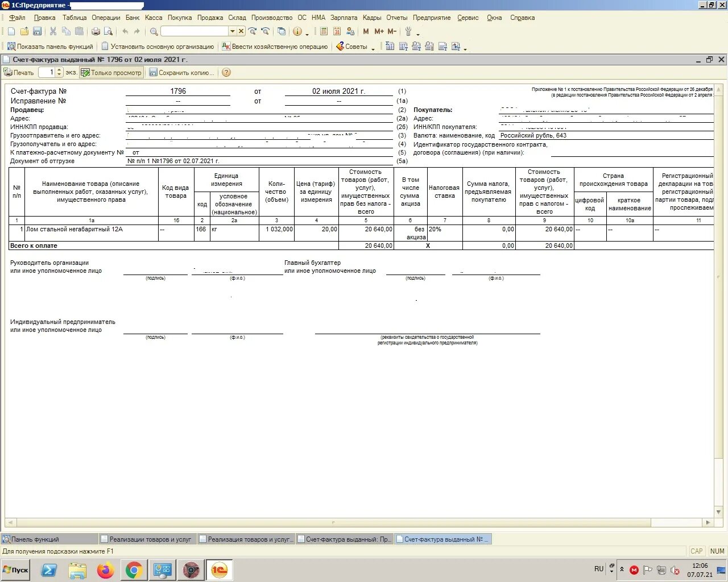Click the 1 032,000 quantity cell

(x=276, y=233)
